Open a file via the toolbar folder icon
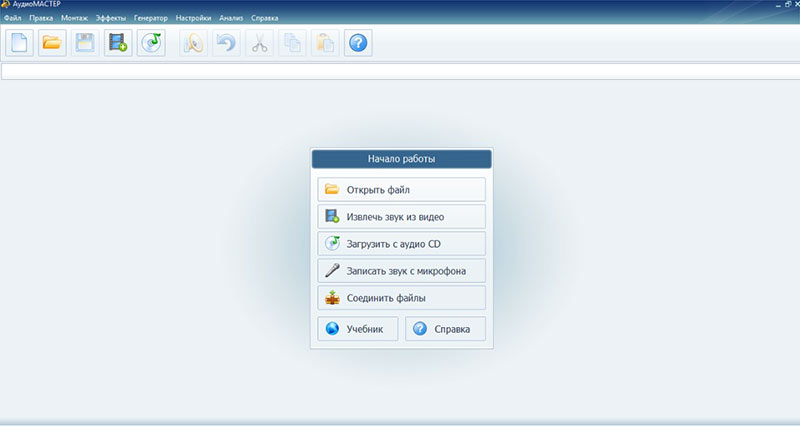800x431 pixels. pyautogui.click(x=52, y=43)
